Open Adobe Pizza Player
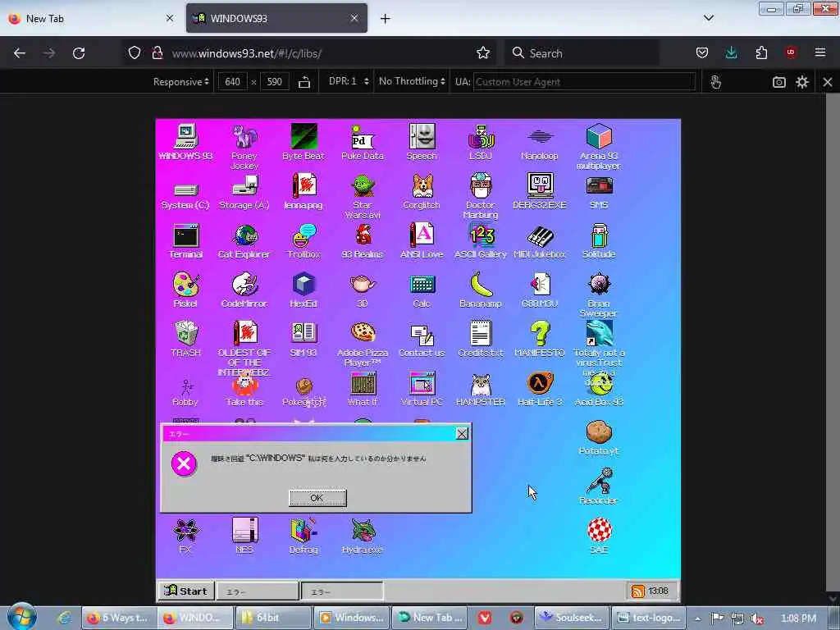The image size is (840, 630). [363, 343]
